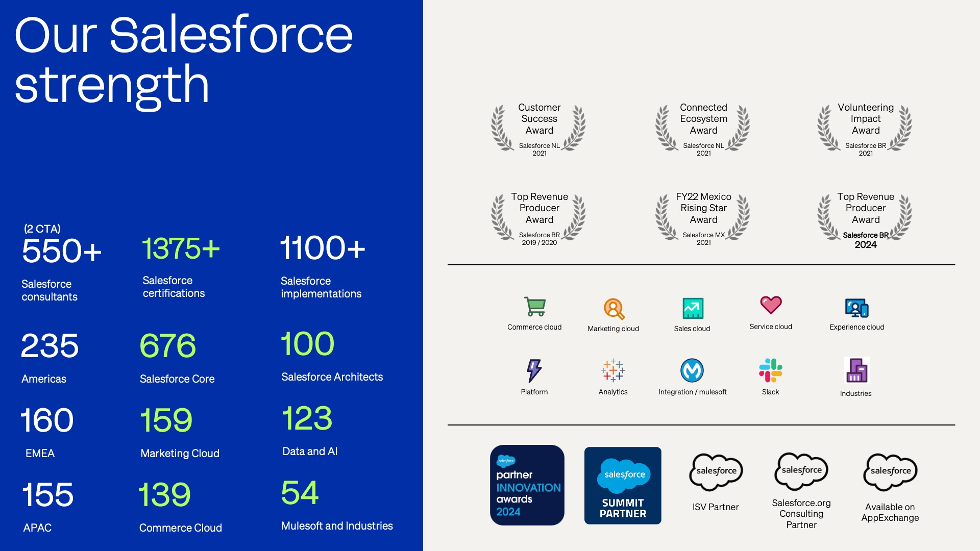Viewport: 980px width, 551px height.
Task: Click the '1100+' implementations figure
Action: coord(323,248)
